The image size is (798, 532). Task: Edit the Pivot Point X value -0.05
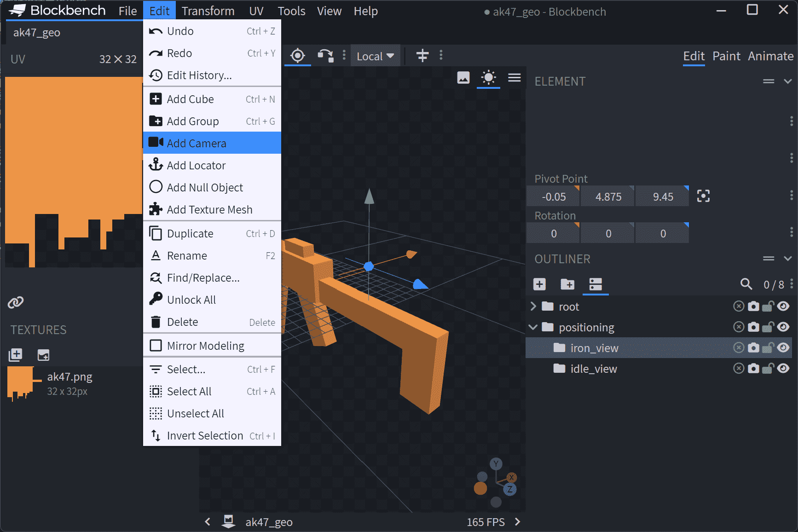pyautogui.click(x=553, y=197)
